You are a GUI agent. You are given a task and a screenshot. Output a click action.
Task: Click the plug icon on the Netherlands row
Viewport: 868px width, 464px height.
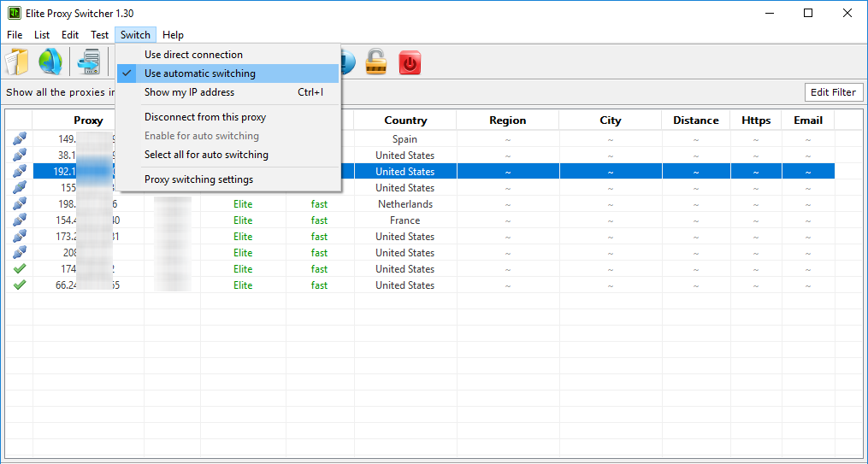[x=20, y=204]
